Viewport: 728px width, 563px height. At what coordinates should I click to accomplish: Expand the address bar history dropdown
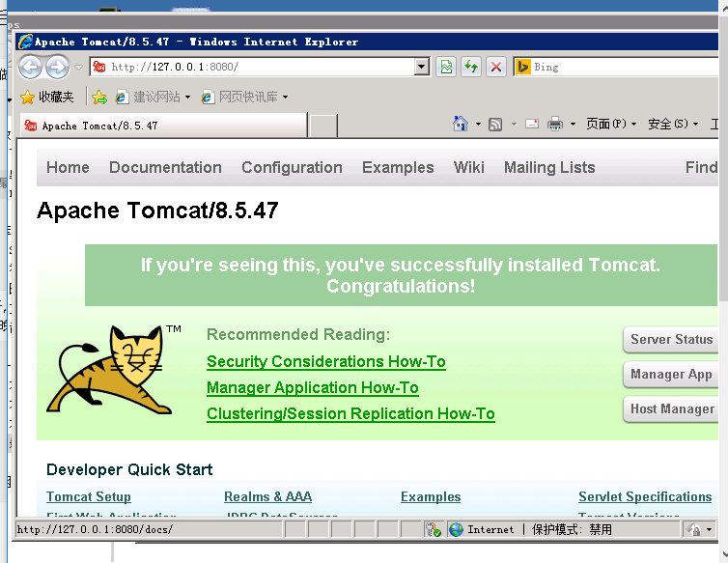pyautogui.click(x=421, y=67)
